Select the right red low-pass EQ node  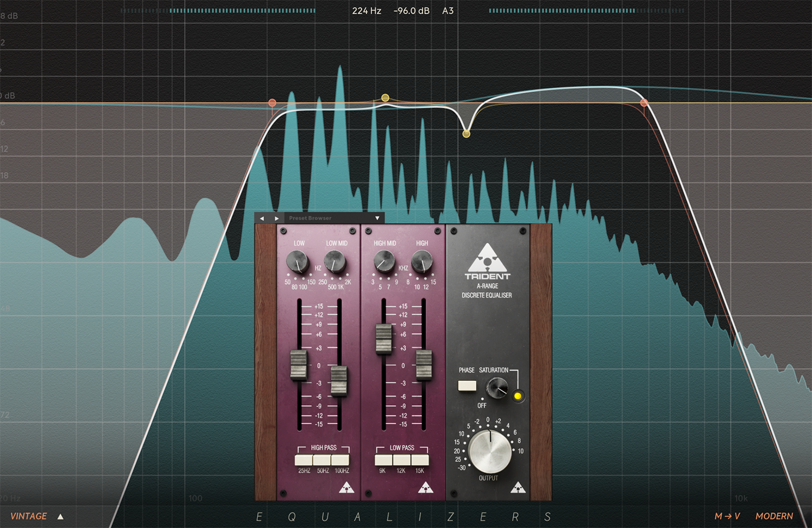[x=644, y=102]
